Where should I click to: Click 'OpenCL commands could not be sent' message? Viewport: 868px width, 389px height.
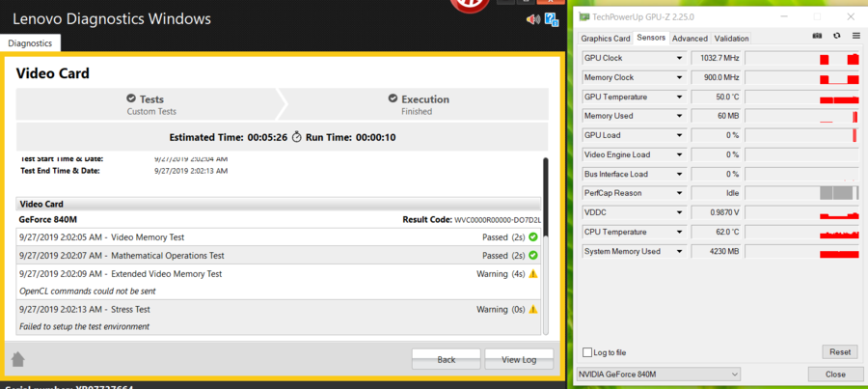(x=88, y=291)
